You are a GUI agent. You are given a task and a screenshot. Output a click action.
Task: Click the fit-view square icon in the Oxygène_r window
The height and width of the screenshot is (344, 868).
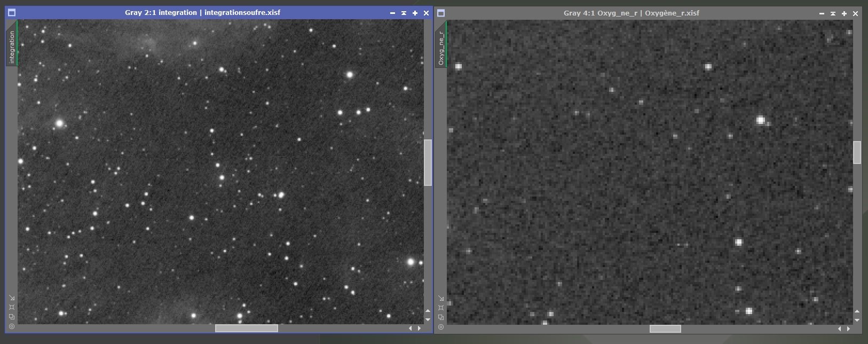(x=441, y=308)
